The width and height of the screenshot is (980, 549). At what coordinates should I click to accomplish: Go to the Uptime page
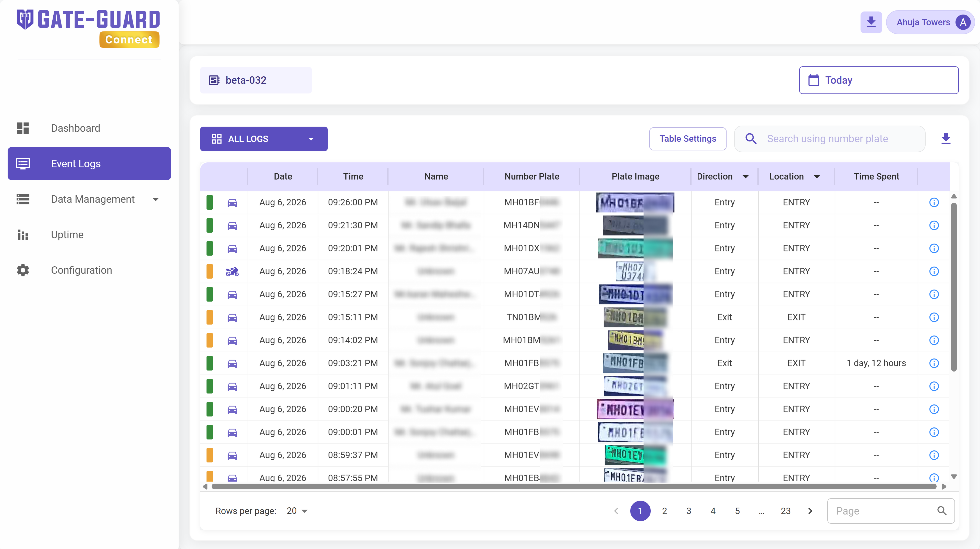pos(89,234)
